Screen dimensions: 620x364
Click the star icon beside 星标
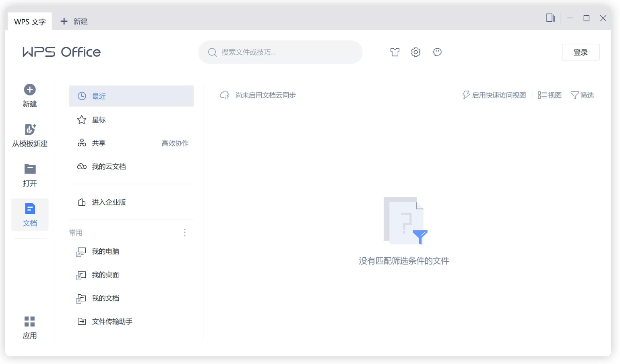click(x=82, y=120)
